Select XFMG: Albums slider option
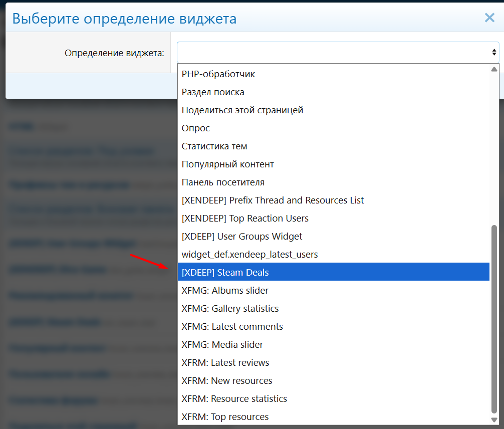 [x=225, y=291]
